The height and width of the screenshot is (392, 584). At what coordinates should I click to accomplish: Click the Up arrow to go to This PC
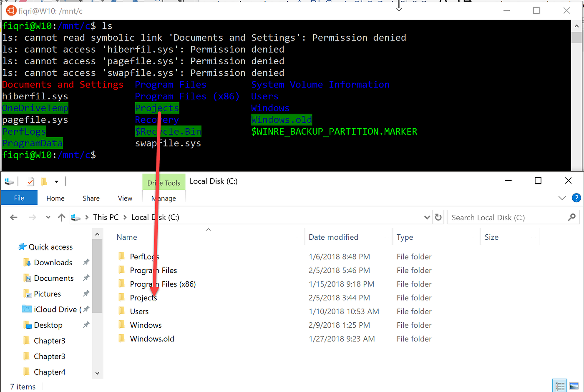click(x=62, y=217)
